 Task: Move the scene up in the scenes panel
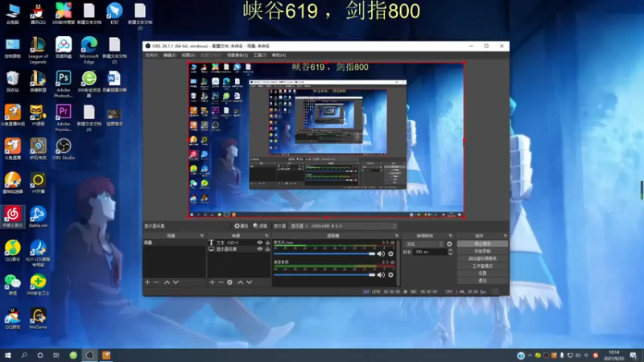click(x=167, y=282)
